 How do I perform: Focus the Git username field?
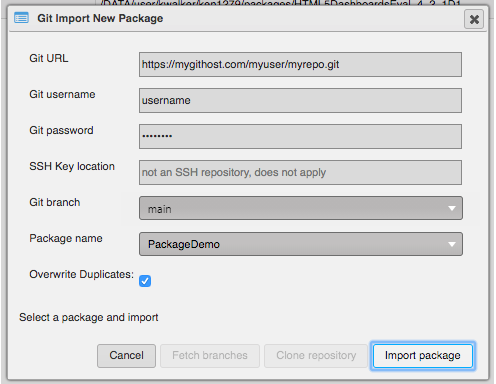300,100
